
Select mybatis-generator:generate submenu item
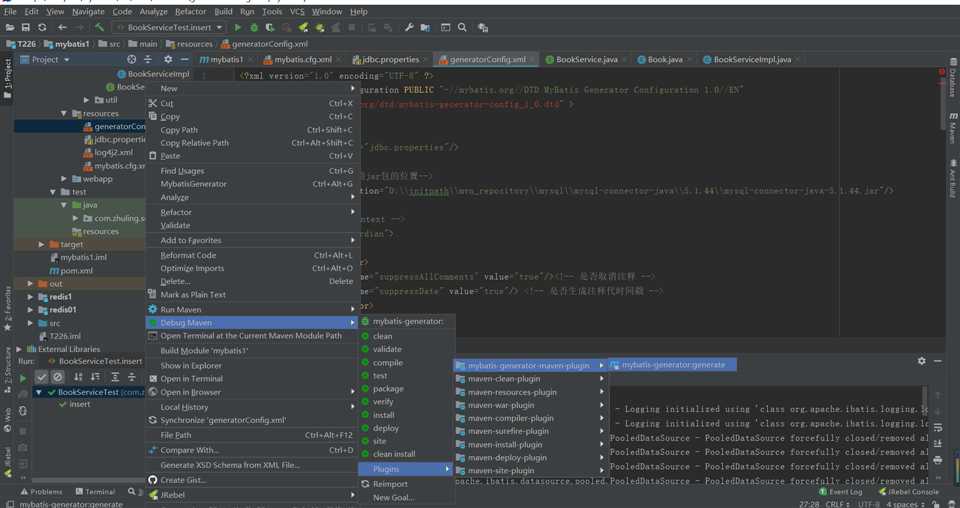pos(673,365)
